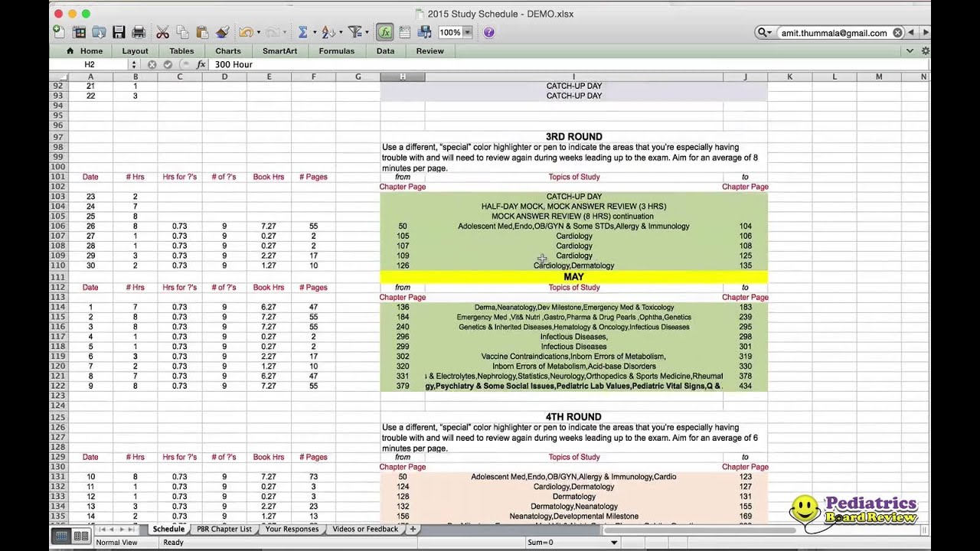Open the SmartArt ribbon tab

click(279, 51)
